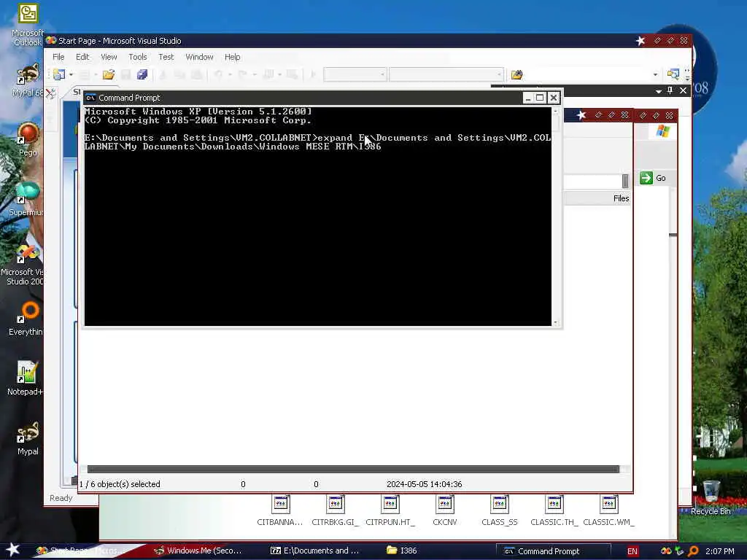The height and width of the screenshot is (560, 747).
Task: Open the Tools menu in Visual Studio
Action: click(x=138, y=57)
